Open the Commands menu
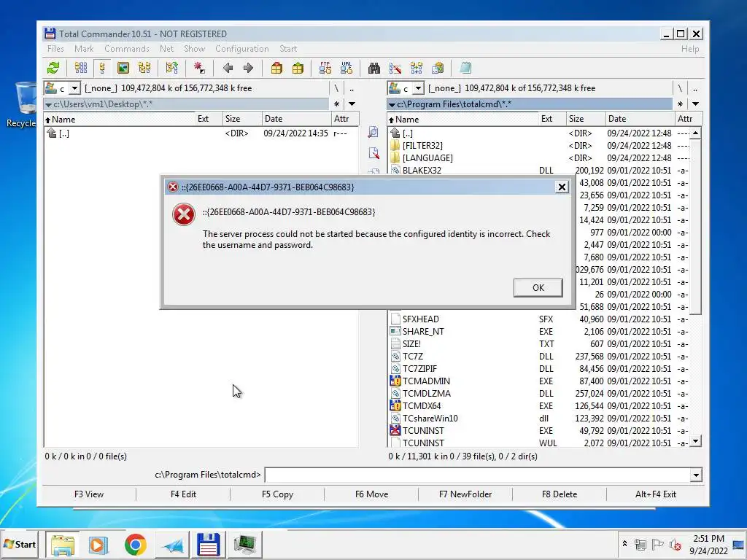 tap(127, 49)
